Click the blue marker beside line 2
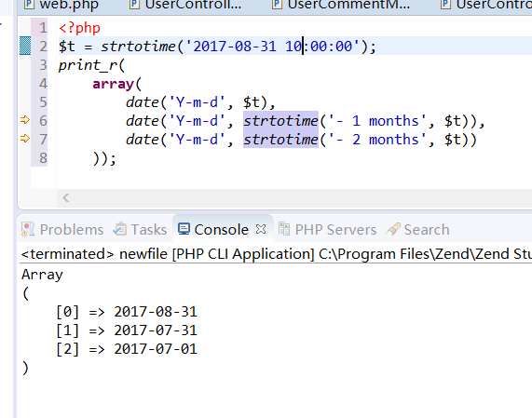 click(x=25, y=46)
